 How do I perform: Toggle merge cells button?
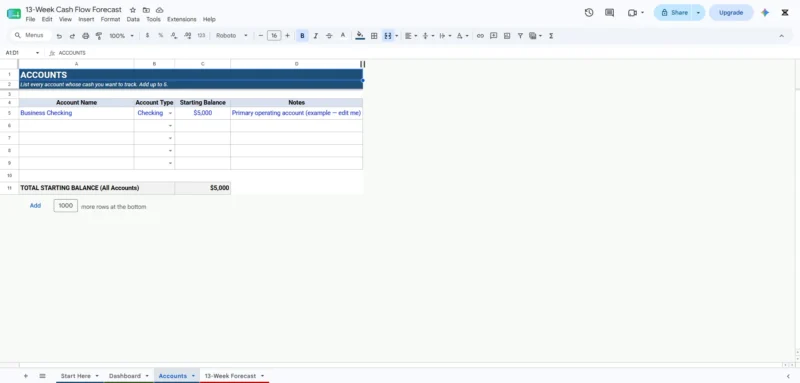point(387,36)
